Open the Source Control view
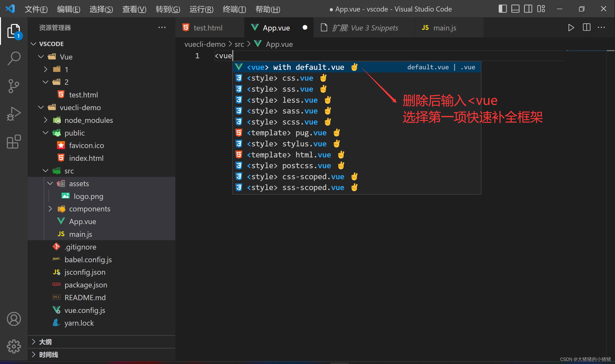 coord(14,86)
